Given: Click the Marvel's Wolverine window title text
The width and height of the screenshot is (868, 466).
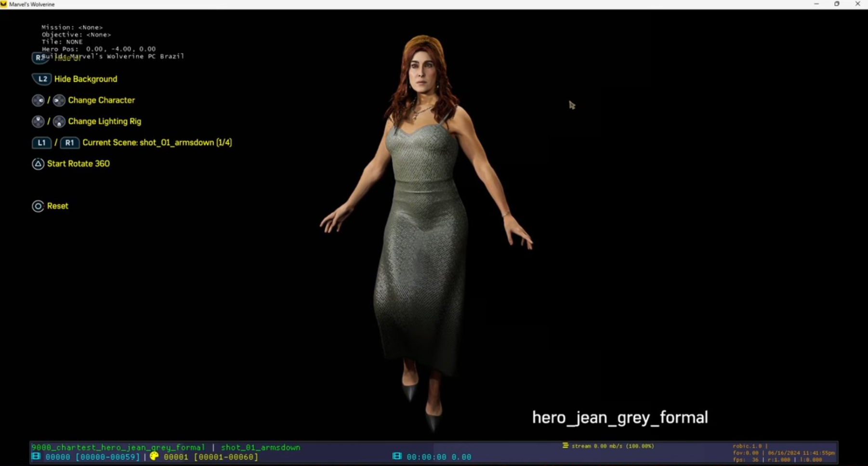Looking at the screenshot, I should pyautogui.click(x=32, y=4).
